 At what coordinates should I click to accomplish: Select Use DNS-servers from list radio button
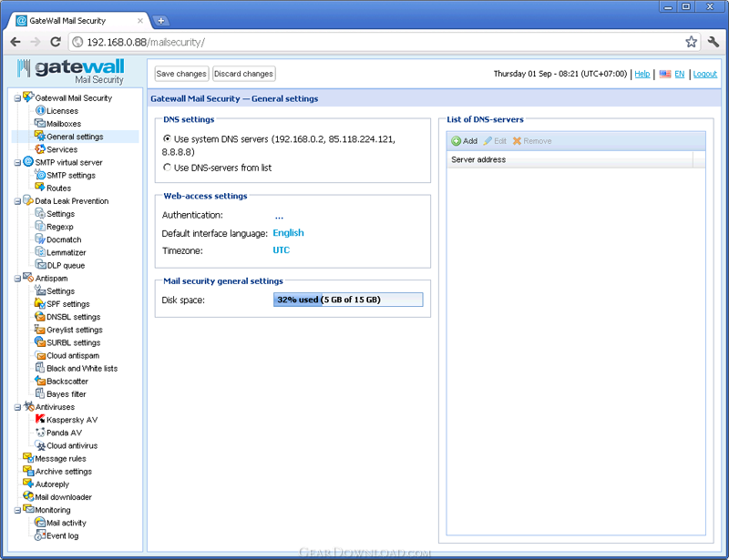tap(167, 168)
